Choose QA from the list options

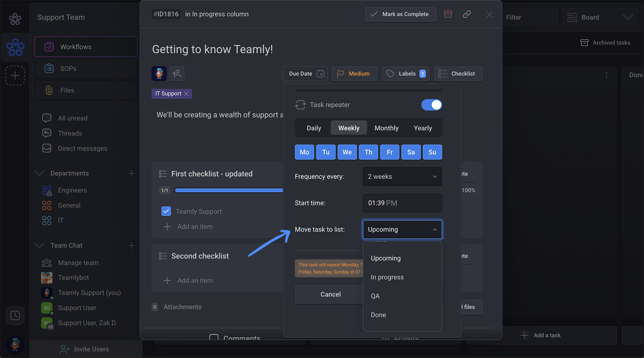(x=402, y=296)
